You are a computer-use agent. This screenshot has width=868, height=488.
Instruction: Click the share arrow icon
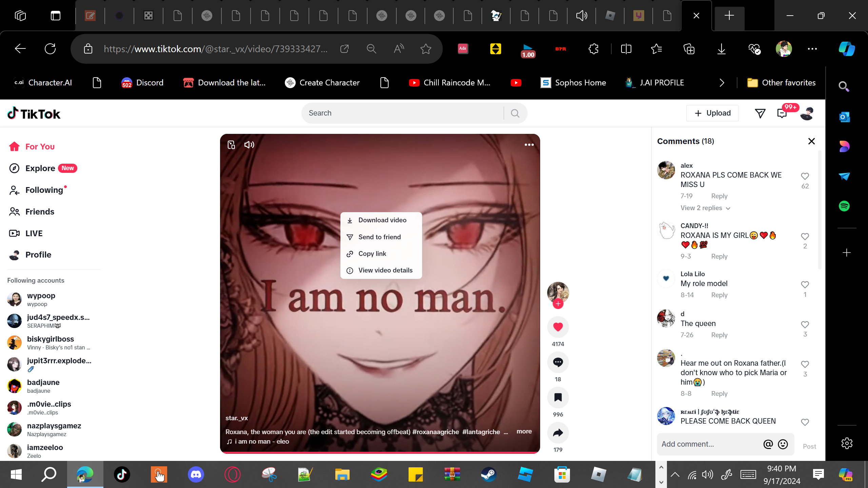(x=558, y=433)
